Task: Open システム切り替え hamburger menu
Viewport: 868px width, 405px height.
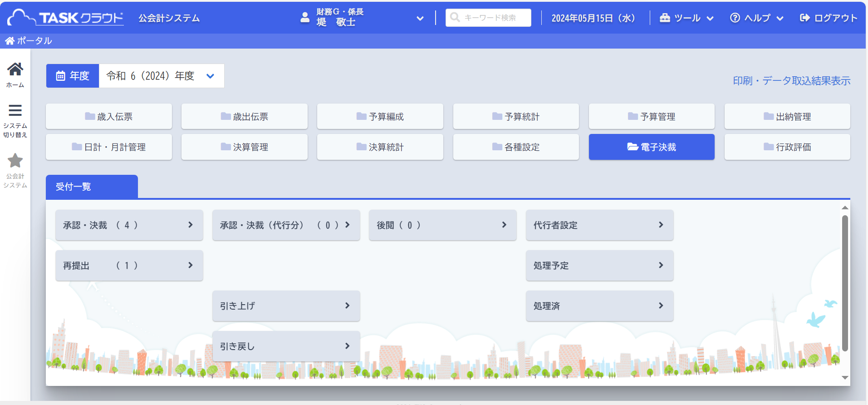Action: pyautogui.click(x=15, y=121)
